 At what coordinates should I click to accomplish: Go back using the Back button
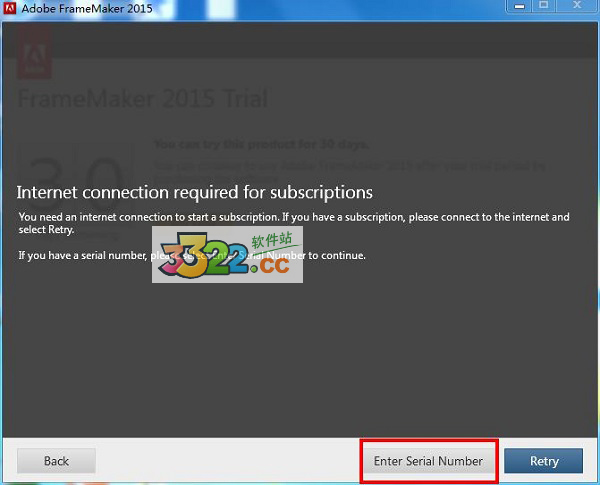56,461
